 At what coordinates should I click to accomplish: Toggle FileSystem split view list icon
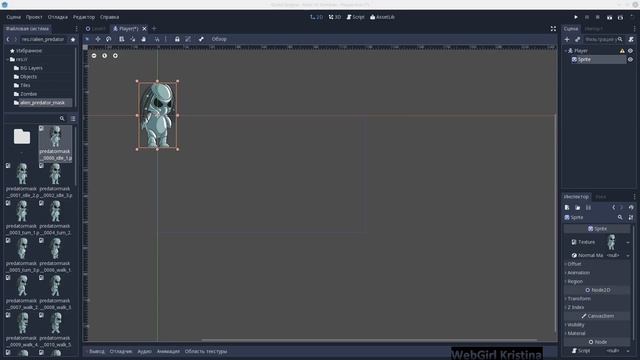(73, 118)
